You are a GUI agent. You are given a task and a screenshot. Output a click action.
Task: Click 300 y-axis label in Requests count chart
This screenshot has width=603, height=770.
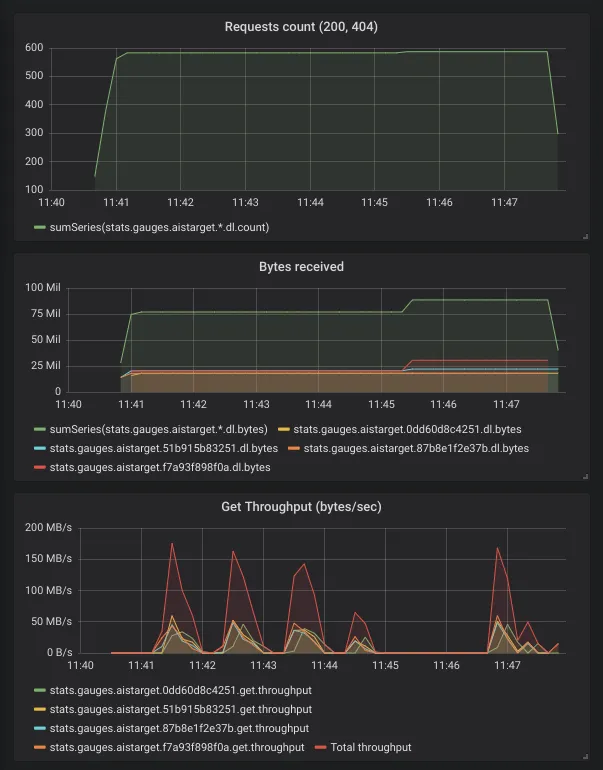(x=34, y=133)
